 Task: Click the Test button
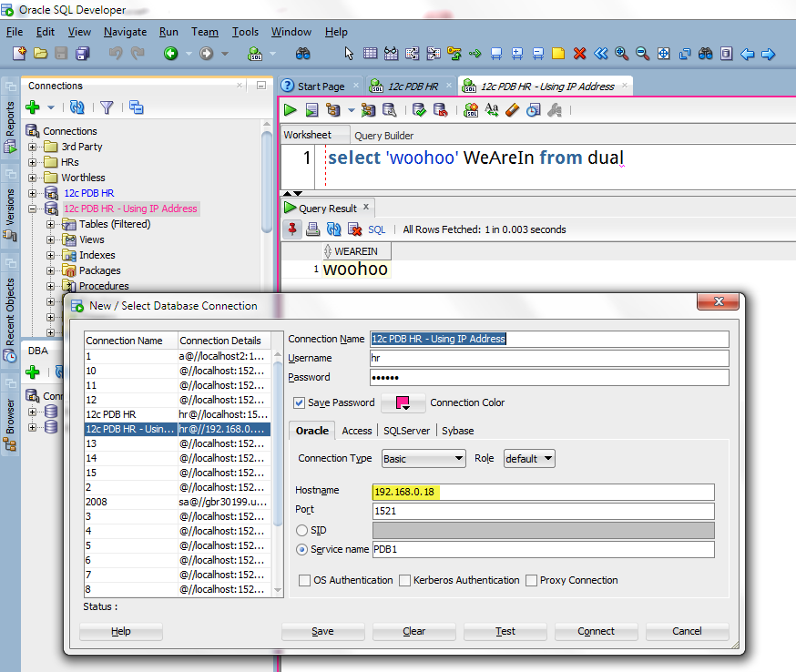[505, 631]
